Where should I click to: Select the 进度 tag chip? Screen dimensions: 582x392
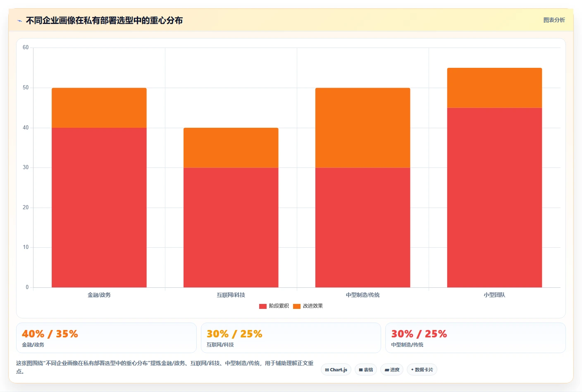point(392,370)
